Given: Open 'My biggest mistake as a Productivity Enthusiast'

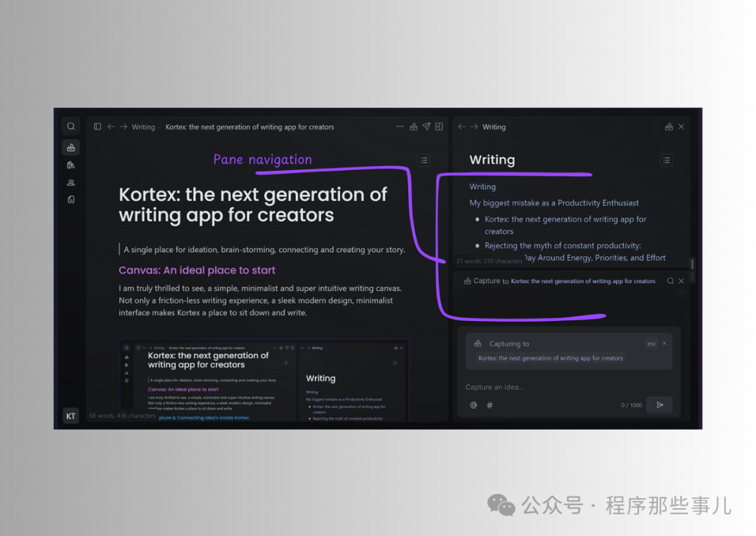Looking at the screenshot, I should coord(554,203).
